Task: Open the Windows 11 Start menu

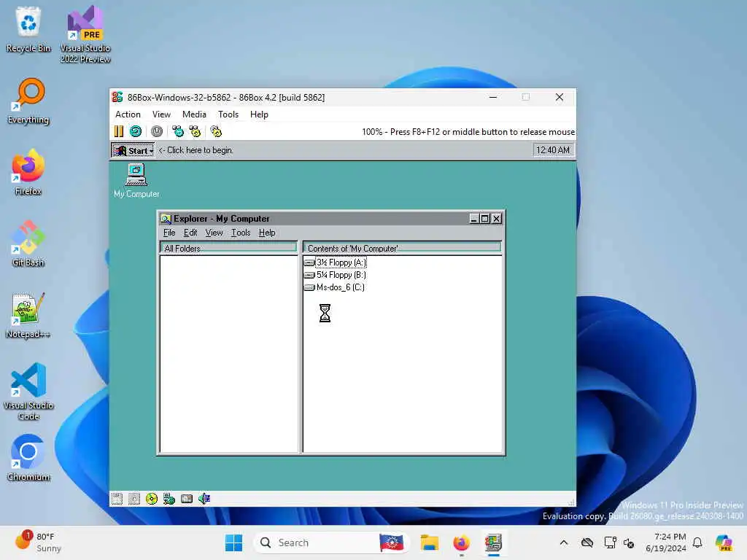Action: (x=233, y=542)
